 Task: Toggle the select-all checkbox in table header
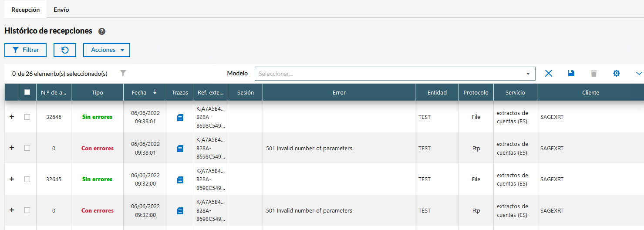click(x=27, y=92)
